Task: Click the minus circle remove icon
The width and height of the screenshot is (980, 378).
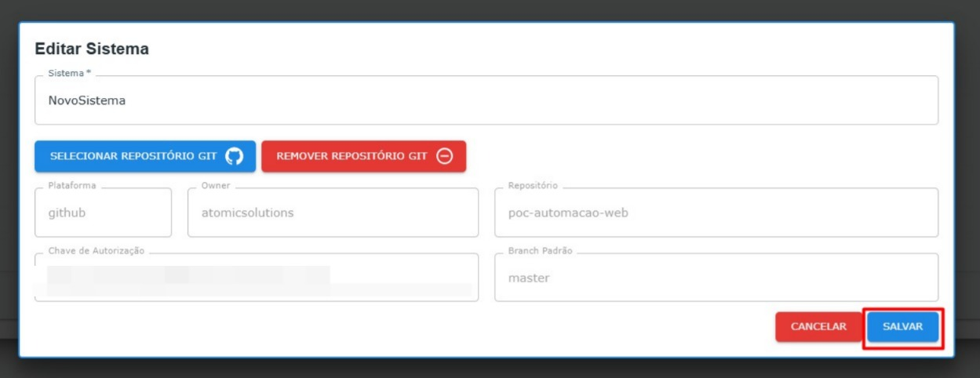Action: point(444,156)
